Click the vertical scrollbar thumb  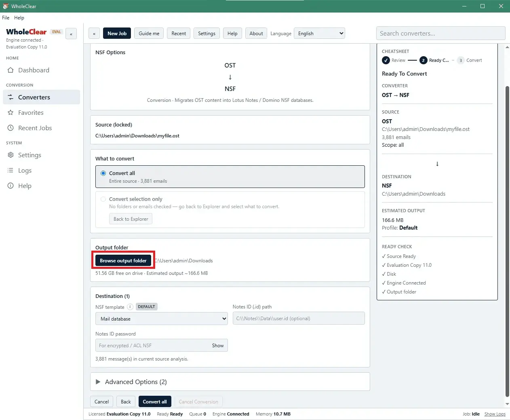pyautogui.click(x=507, y=241)
